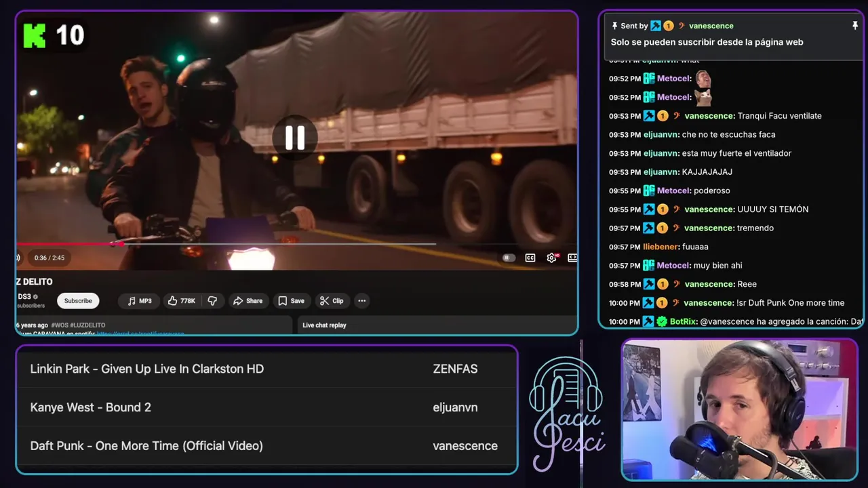Click the video progress bar scrubber

point(121,244)
